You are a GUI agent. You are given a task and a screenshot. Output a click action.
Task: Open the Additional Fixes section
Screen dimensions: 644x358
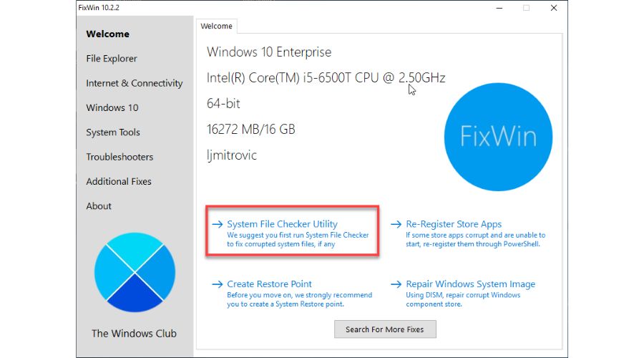point(119,181)
